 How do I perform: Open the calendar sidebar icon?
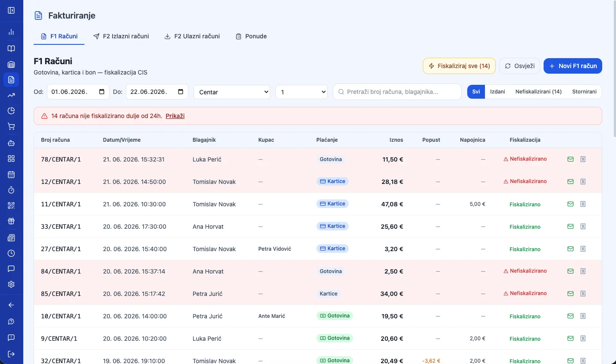pyautogui.click(x=11, y=174)
